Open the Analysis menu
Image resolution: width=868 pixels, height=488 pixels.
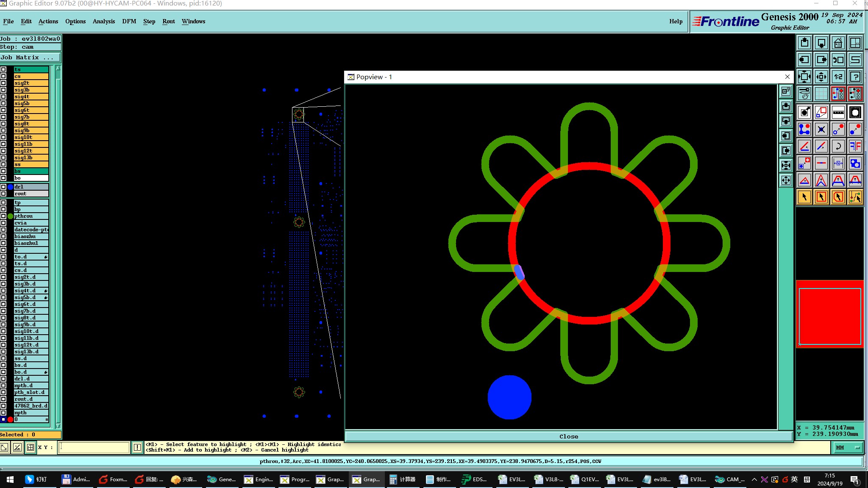point(103,21)
